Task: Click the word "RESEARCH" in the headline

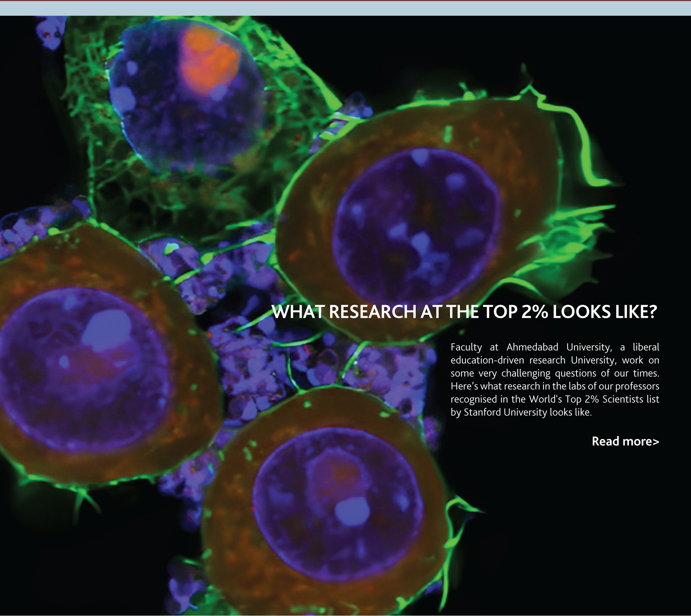Action: [x=372, y=312]
